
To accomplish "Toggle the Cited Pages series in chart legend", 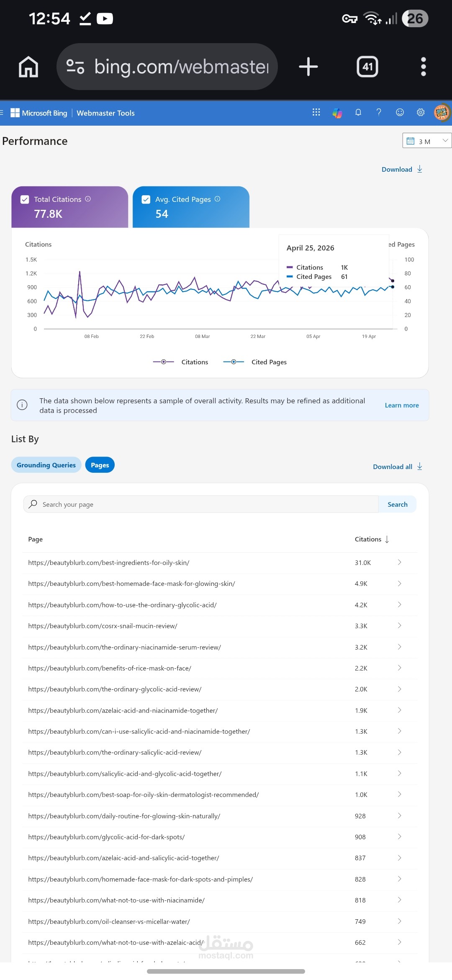I will (x=255, y=362).
